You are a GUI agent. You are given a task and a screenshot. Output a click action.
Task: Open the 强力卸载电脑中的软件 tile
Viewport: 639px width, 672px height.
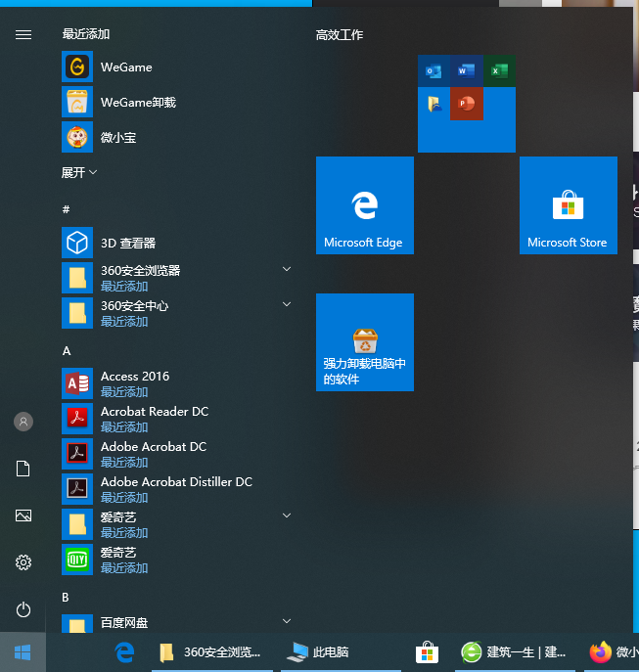click(365, 342)
